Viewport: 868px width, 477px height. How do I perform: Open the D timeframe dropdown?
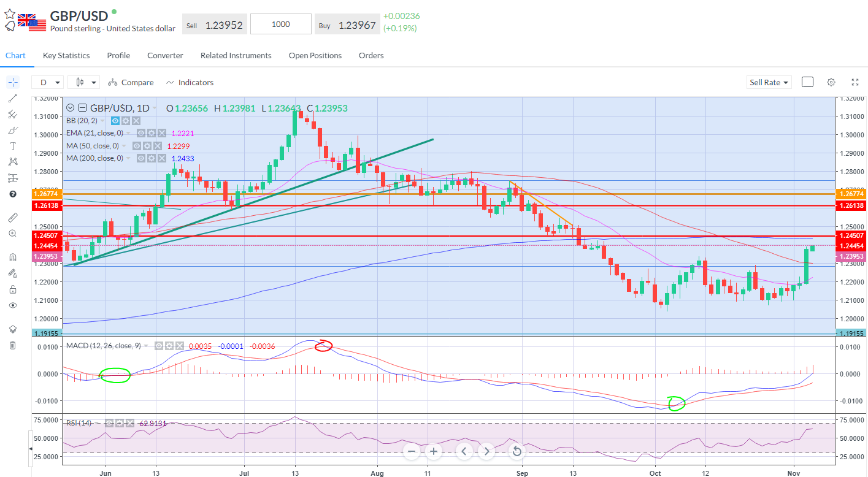point(48,82)
